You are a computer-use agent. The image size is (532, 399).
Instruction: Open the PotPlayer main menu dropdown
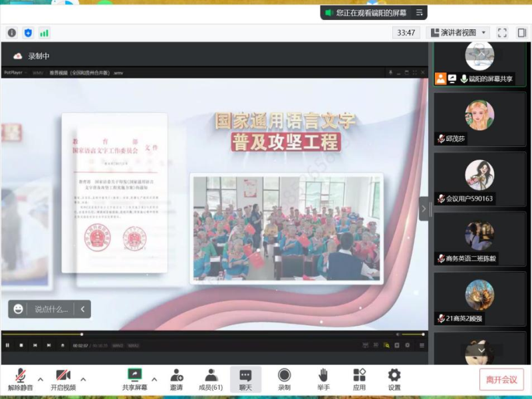click(15, 72)
